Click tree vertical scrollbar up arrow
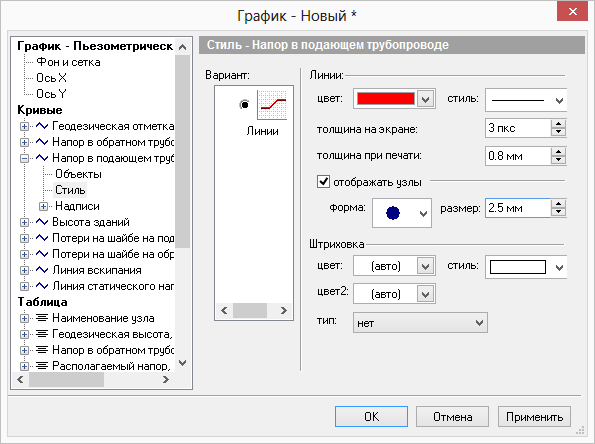This screenshot has height=444, width=595. (183, 47)
